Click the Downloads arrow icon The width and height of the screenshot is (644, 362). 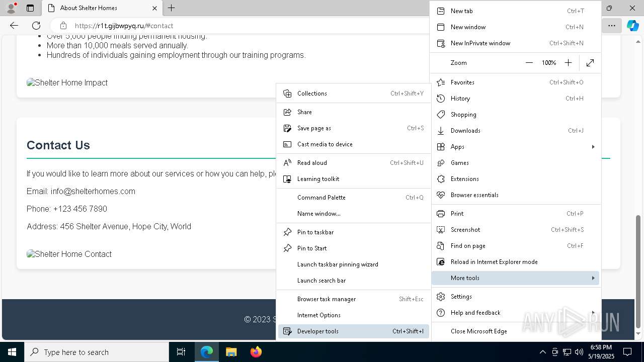click(x=441, y=131)
